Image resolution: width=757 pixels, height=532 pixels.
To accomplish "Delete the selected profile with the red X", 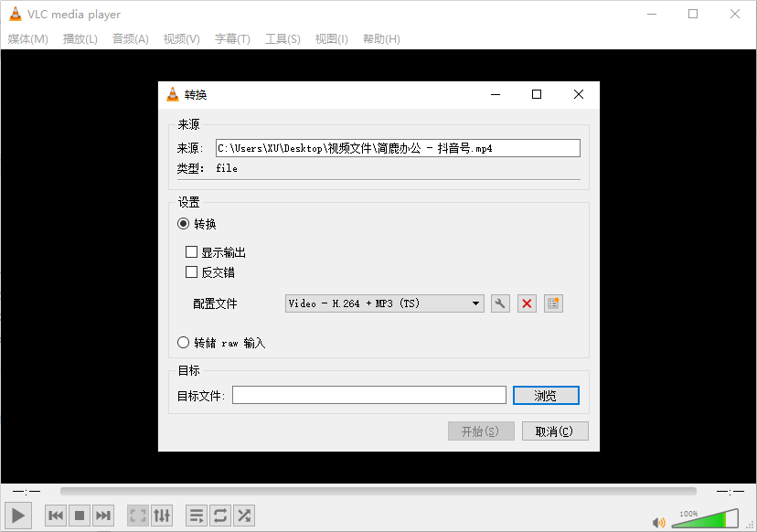I will coord(526,303).
